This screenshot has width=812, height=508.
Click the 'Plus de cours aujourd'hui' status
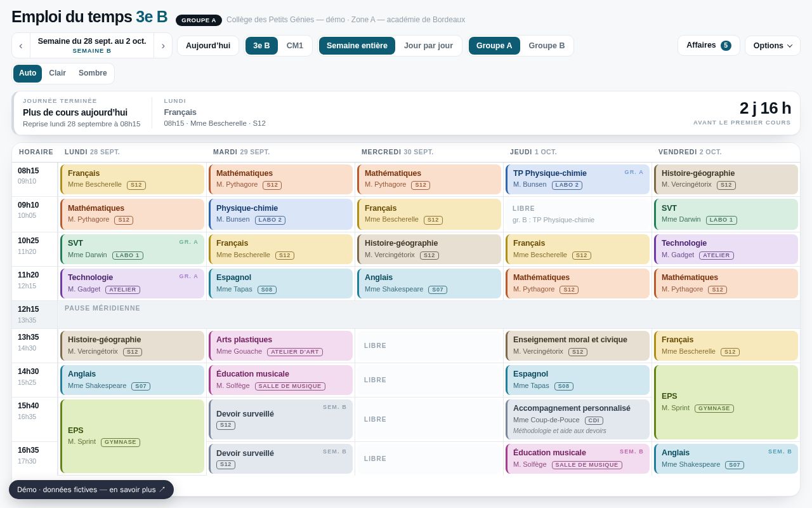click(x=75, y=112)
